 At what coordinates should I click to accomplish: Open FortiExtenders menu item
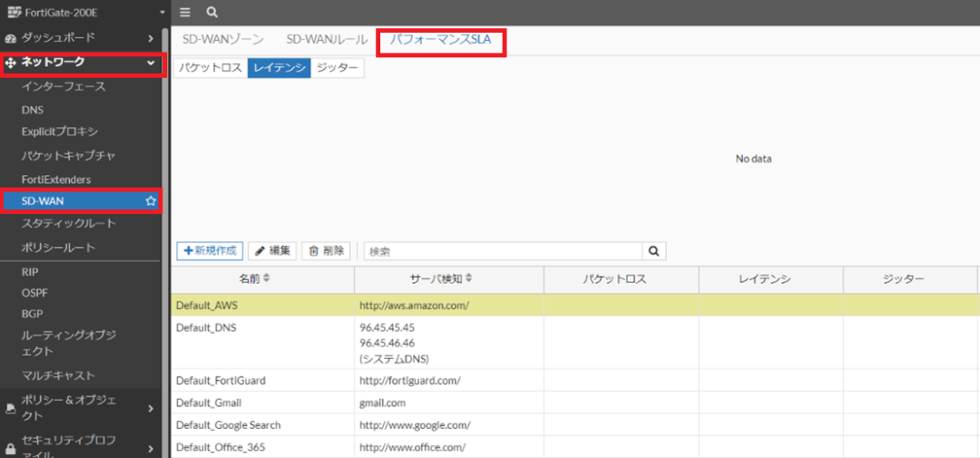point(56,180)
